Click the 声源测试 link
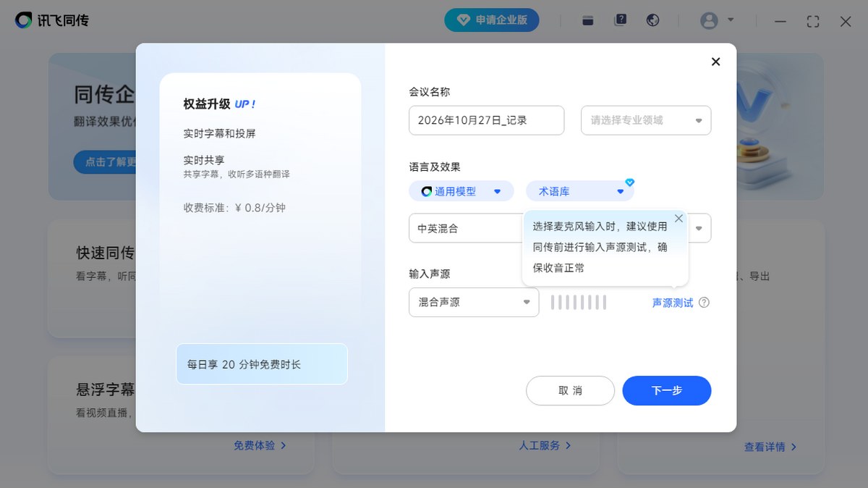 pos(673,303)
